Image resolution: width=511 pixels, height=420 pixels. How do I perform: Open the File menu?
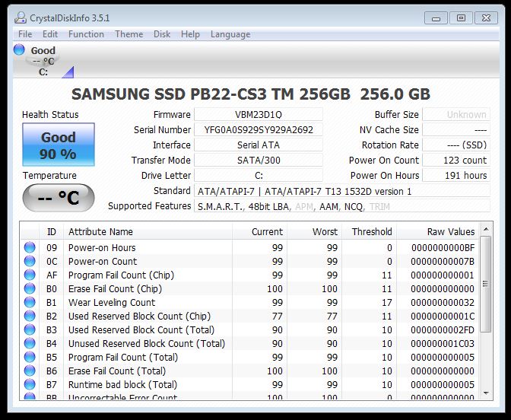click(x=25, y=34)
